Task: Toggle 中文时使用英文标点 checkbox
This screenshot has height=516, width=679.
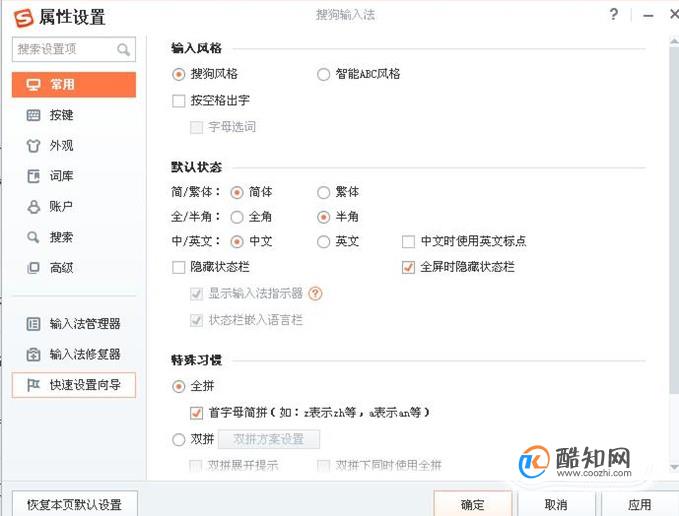Action: pos(408,242)
